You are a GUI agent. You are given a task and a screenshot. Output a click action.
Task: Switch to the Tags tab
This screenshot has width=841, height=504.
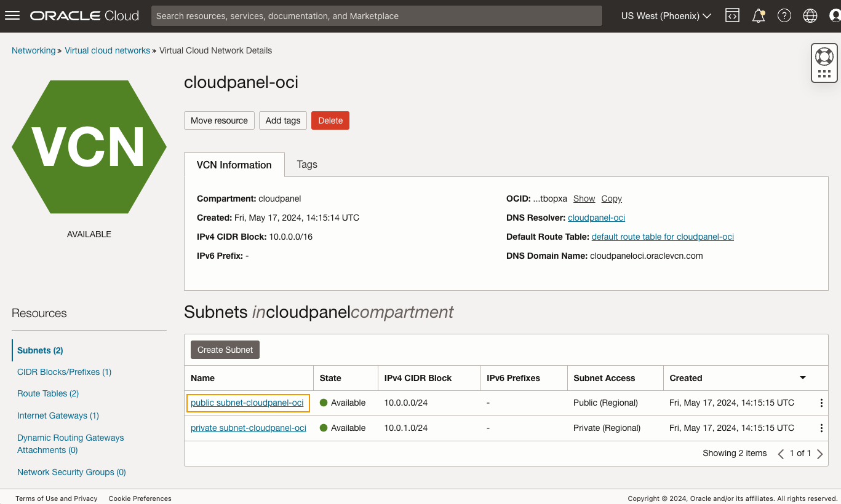[x=307, y=165]
